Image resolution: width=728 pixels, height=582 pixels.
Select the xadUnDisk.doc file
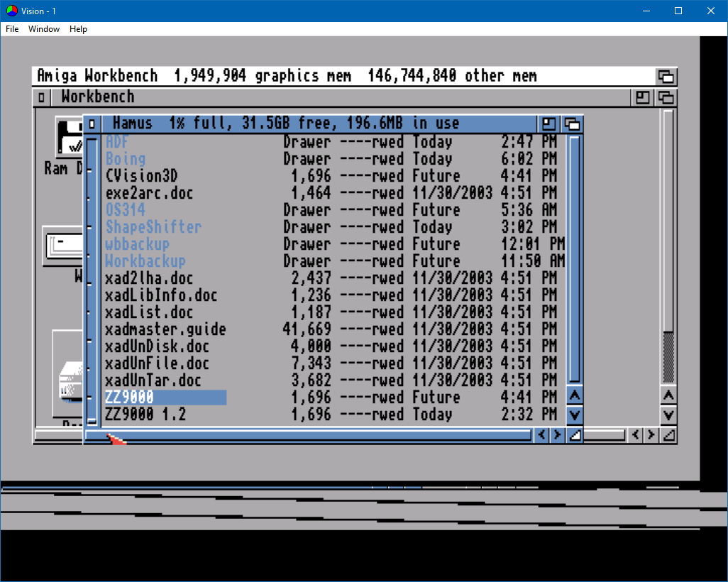tap(157, 346)
